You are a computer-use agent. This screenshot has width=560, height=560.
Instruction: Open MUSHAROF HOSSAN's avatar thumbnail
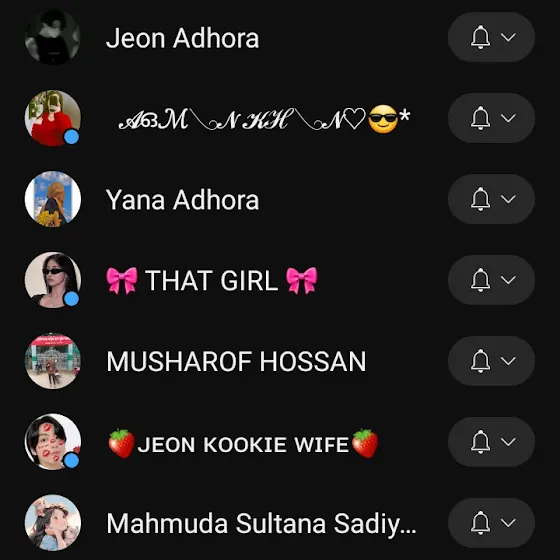point(53,361)
